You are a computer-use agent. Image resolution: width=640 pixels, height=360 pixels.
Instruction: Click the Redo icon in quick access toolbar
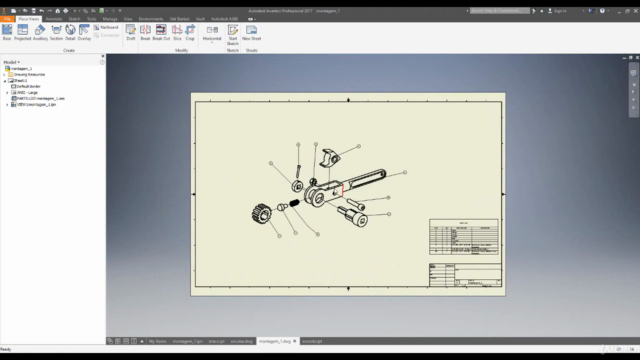pyautogui.click(x=49, y=11)
